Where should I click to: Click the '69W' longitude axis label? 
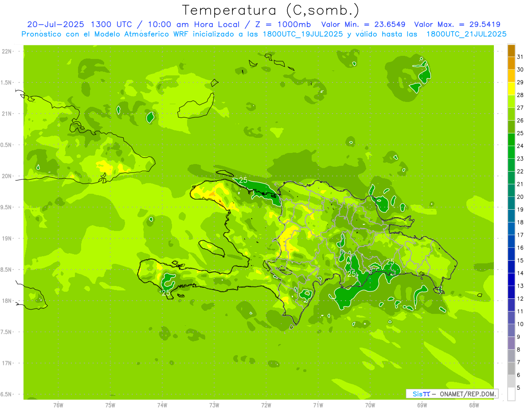pos(422,405)
